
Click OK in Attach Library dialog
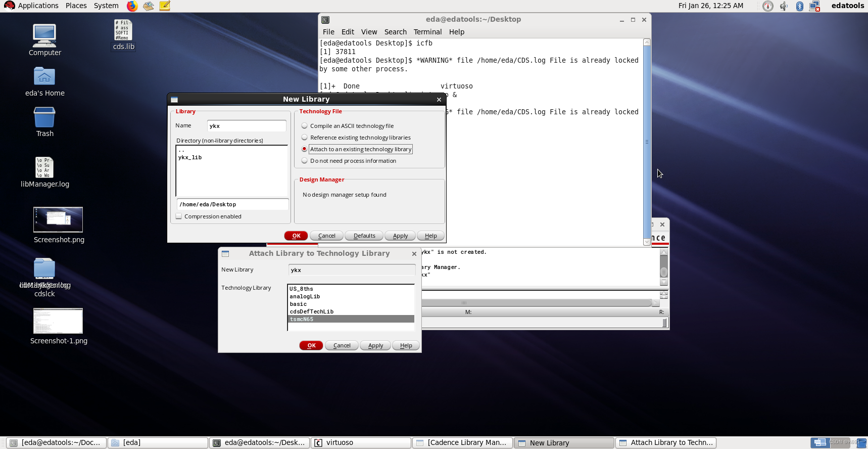click(x=311, y=345)
